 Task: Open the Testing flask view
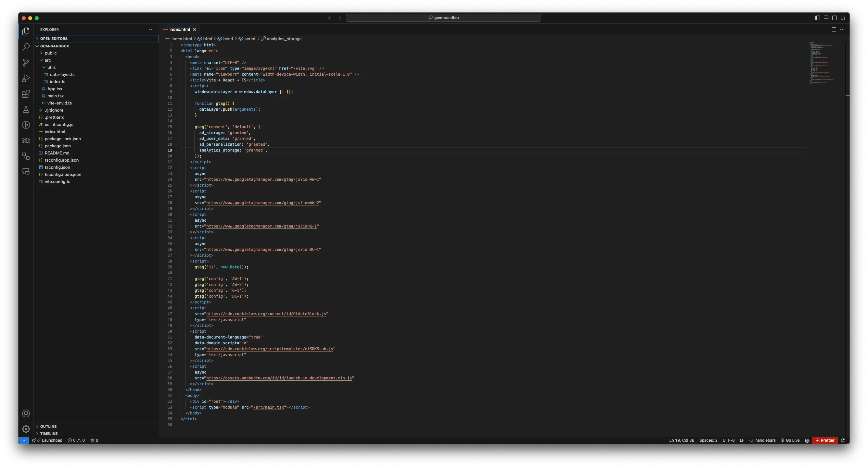26,109
